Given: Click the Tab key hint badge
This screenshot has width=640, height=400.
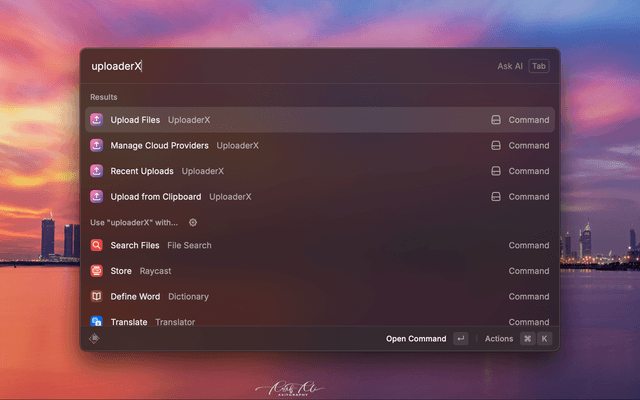Looking at the screenshot, I should pyautogui.click(x=539, y=66).
